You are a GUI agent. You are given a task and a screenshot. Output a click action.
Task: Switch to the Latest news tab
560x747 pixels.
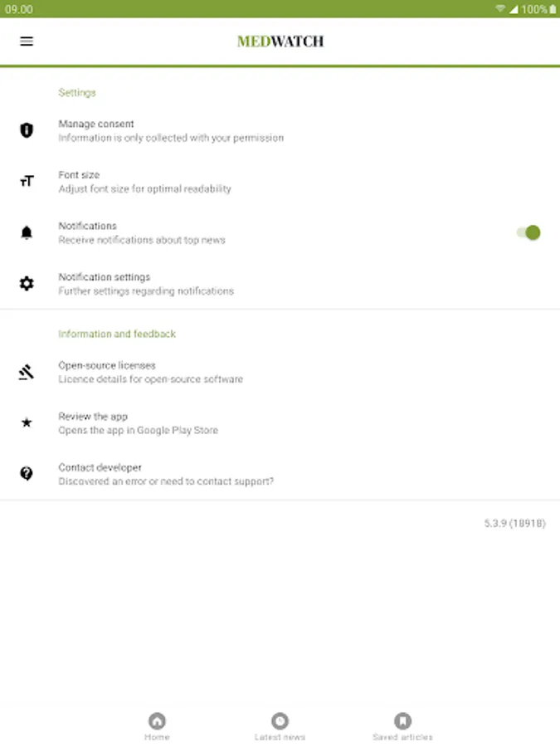pyautogui.click(x=280, y=726)
